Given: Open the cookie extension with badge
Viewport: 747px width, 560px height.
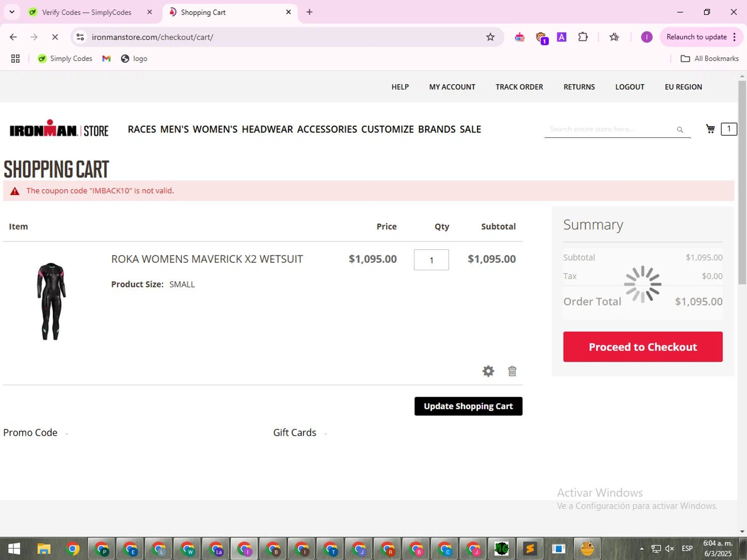Looking at the screenshot, I should click(541, 37).
